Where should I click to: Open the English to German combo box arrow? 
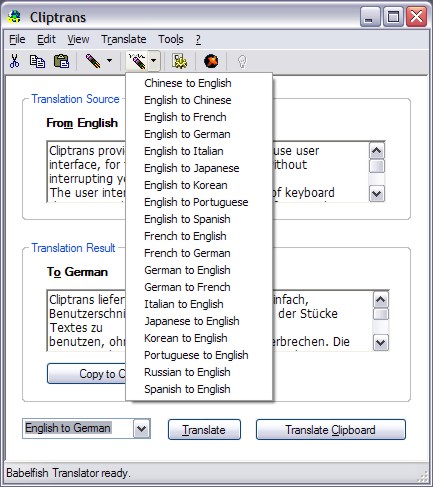[142, 429]
